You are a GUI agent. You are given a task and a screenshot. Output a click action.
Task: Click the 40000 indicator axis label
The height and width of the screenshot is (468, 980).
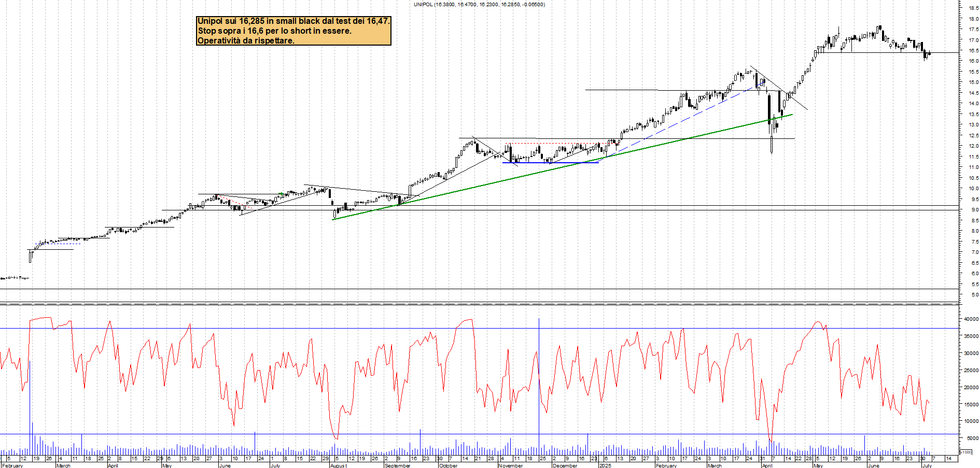971,319
